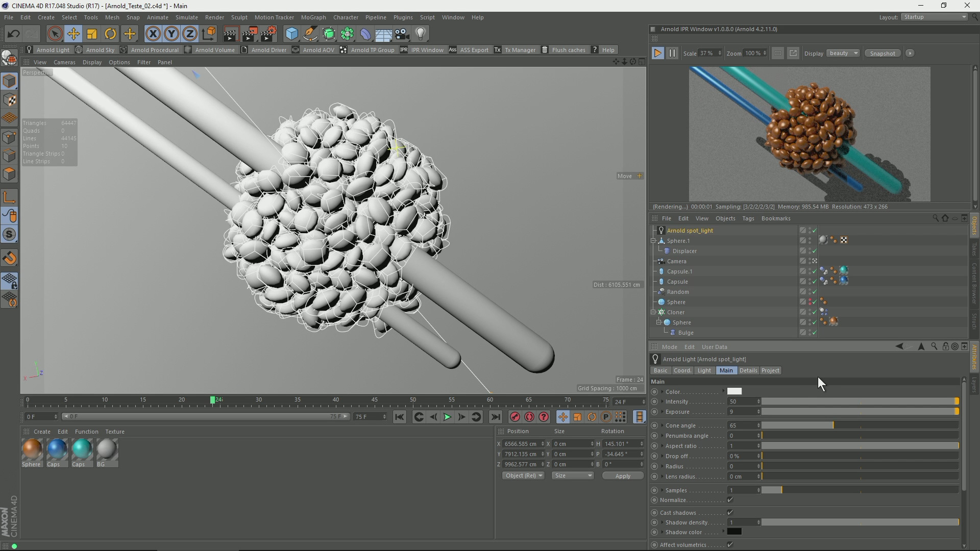This screenshot has width=980, height=551.
Task: Select the Move tool icon
Action: pyautogui.click(x=73, y=34)
